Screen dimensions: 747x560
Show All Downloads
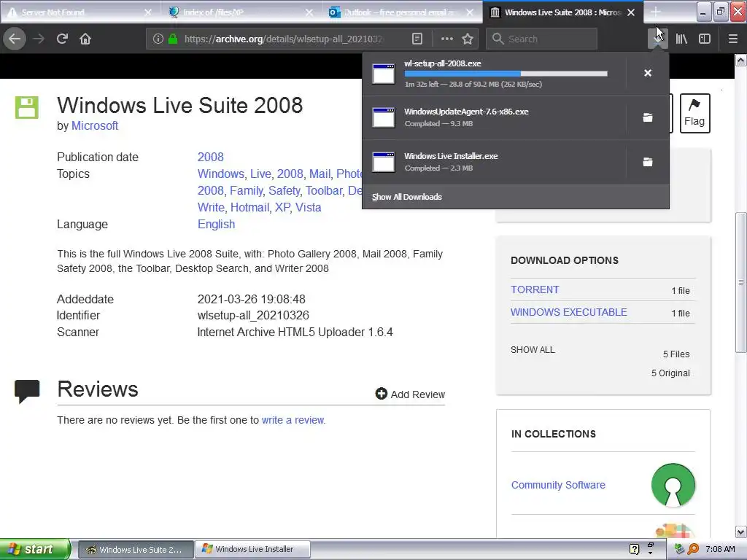click(407, 197)
